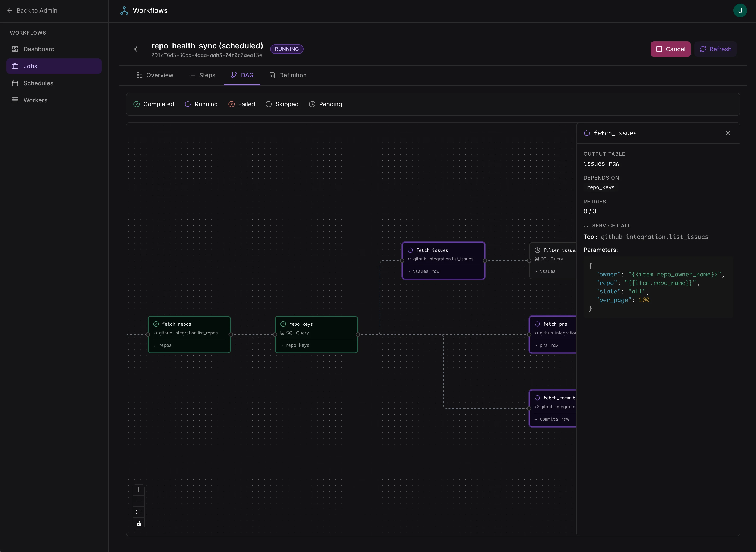756x552 pixels.
Task: Select the fetch_repos node
Action: coord(189,334)
